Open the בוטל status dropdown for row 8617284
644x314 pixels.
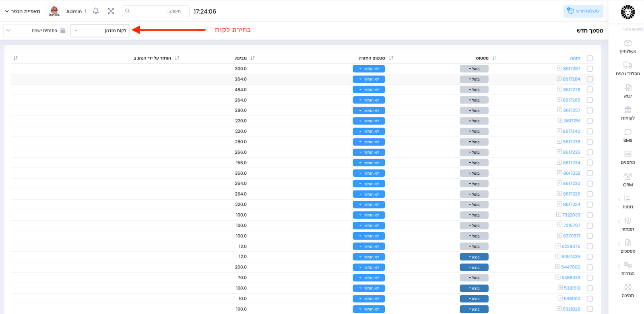click(x=474, y=79)
